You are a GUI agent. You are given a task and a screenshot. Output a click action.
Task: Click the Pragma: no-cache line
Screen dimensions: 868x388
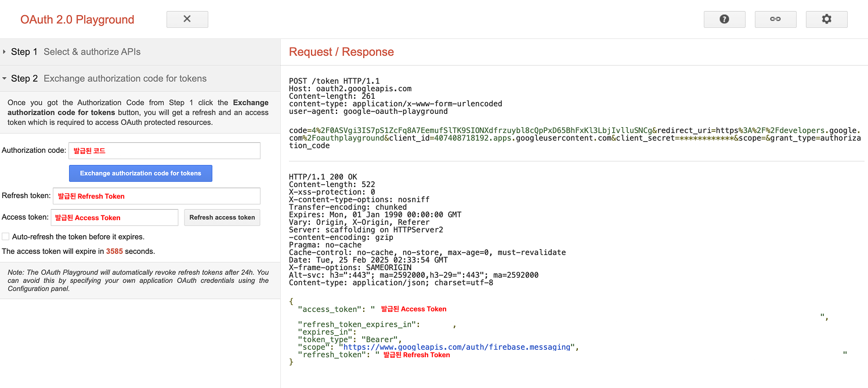click(325, 245)
